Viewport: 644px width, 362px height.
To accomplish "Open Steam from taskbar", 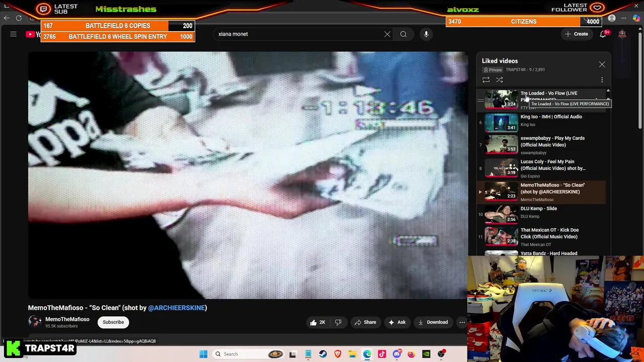I will coord(323,354).
